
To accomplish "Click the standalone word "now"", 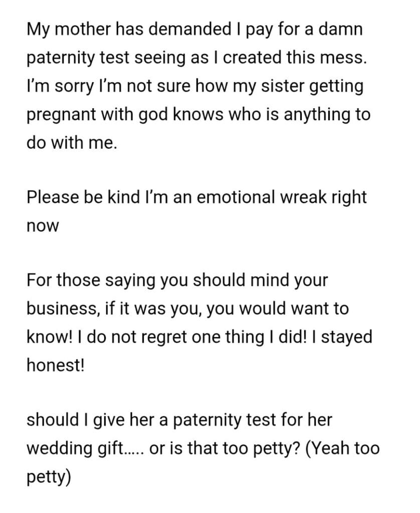I will tap(43, 225).
